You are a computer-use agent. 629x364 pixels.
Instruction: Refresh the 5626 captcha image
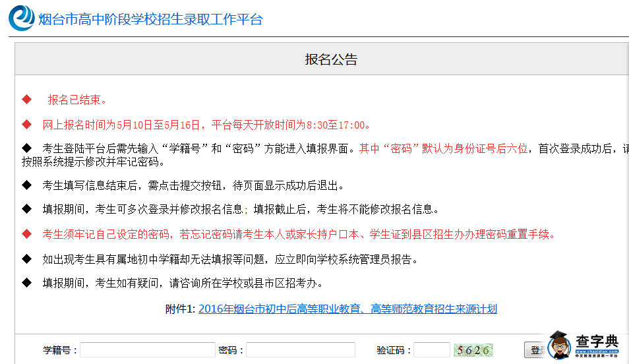[473, 350]
